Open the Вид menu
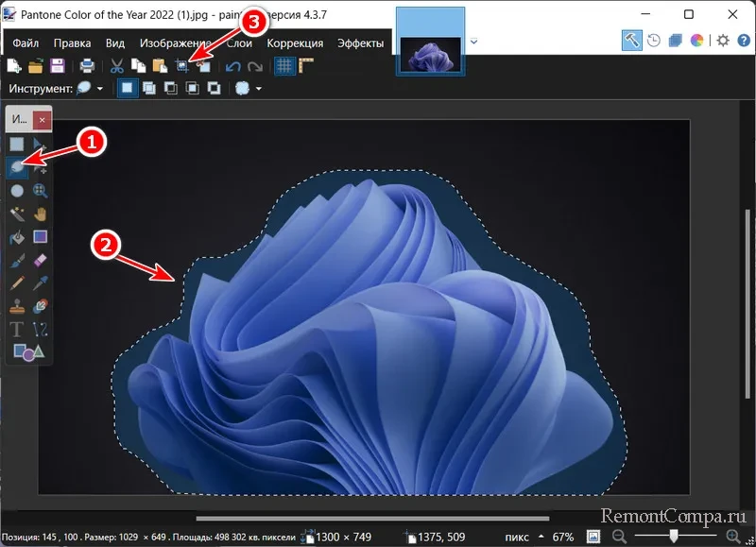756x547 pixels. coord(115,43)
